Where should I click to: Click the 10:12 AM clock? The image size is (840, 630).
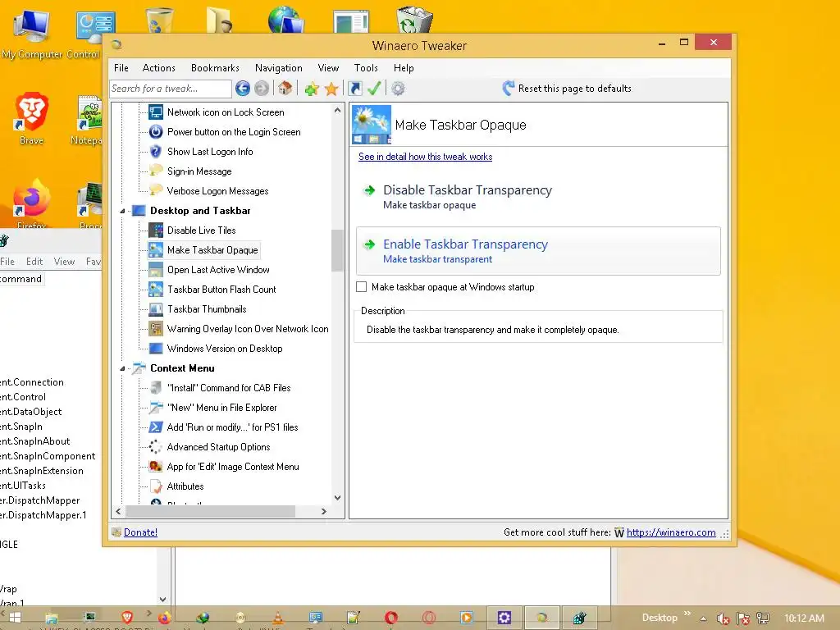[804, 619]
